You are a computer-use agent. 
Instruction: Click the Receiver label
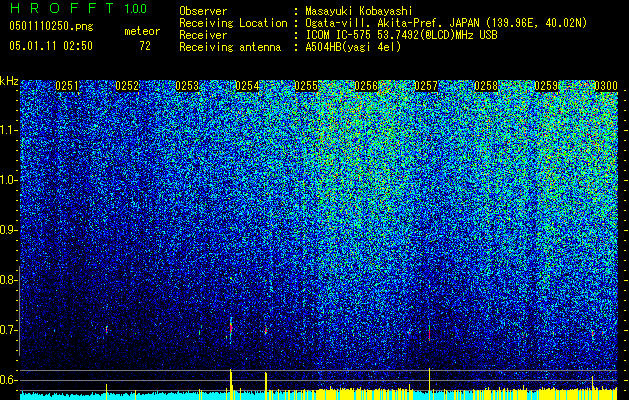pyautogui.click(x=203, y=35)
